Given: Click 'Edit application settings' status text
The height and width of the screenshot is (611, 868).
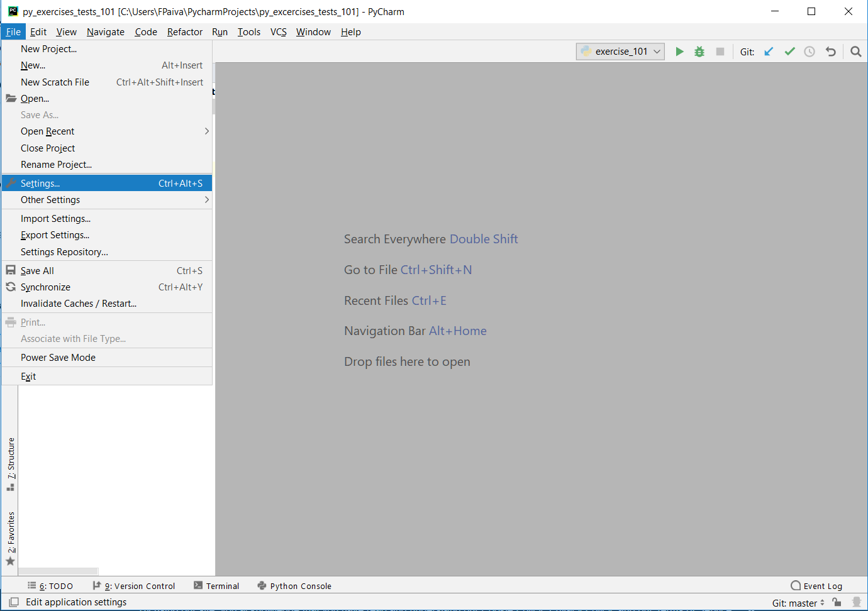Looking at the screenshot, I should click(x=76, y=602).
